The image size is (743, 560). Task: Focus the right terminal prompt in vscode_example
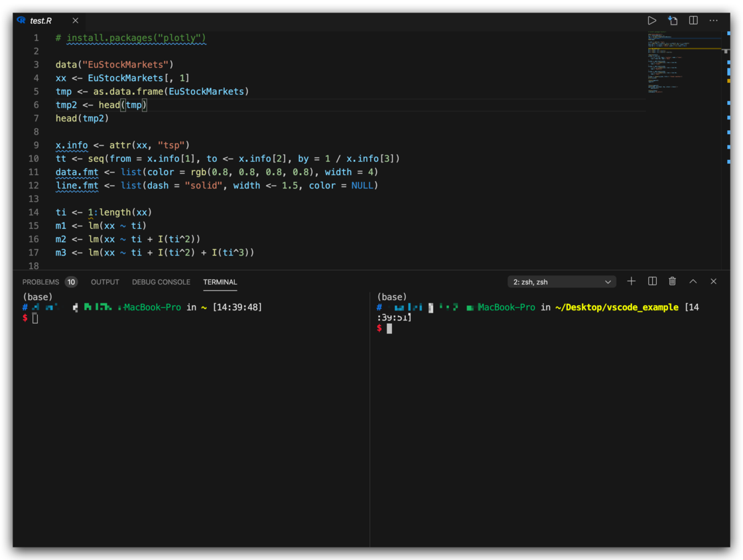pyautogui.click(x=389, y=328)
